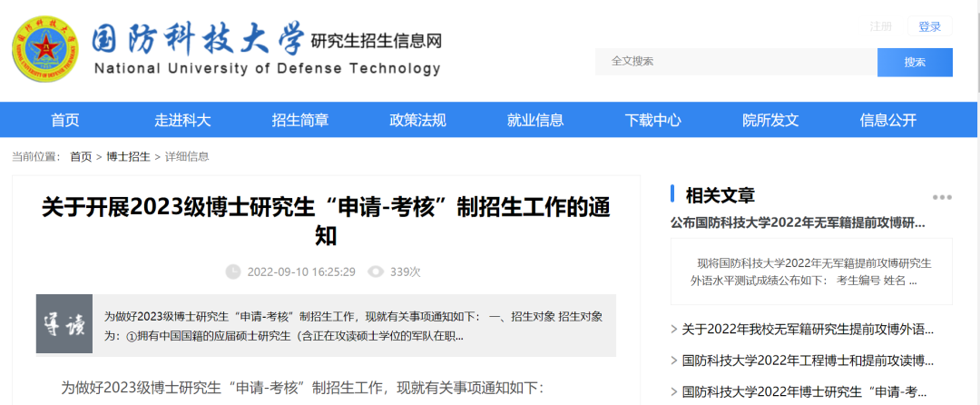This screenshot has width=980, height=405.
Task: Click the blue 搜索 button
Action: click(x=915, y=63)
